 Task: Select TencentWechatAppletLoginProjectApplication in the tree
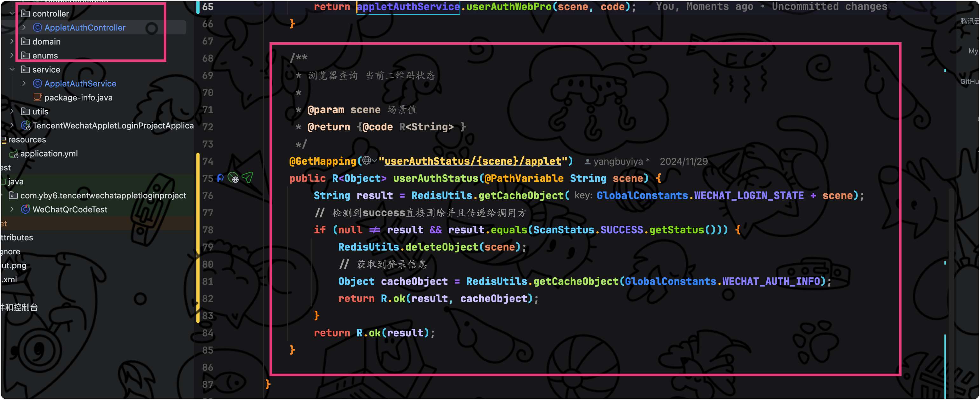tap(112, 126)
